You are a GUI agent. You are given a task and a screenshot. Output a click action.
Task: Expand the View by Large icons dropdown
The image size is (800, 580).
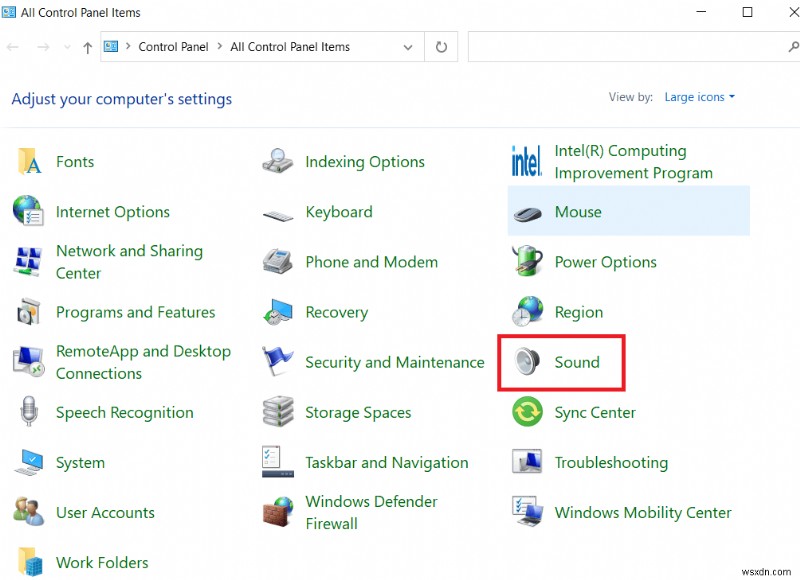[700, 97]
